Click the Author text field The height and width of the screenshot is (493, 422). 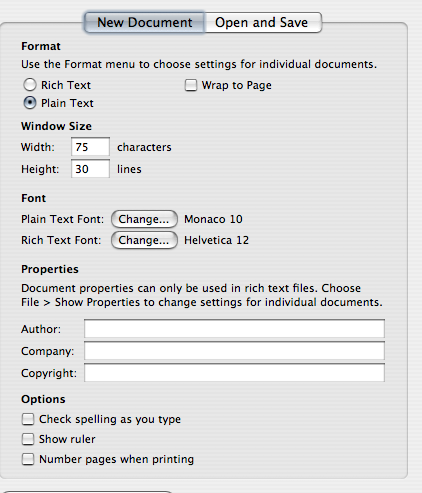coord(234,329)
